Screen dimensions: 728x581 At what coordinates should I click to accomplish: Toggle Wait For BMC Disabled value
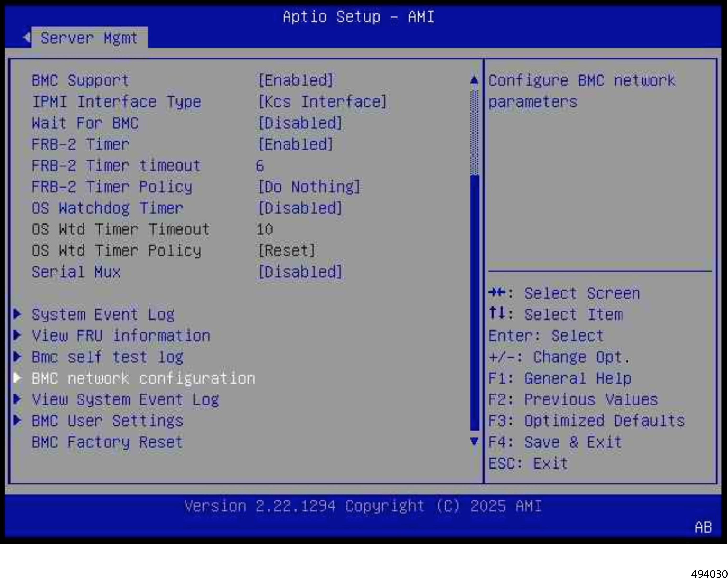pyautogui.click(x=300, y=123)
